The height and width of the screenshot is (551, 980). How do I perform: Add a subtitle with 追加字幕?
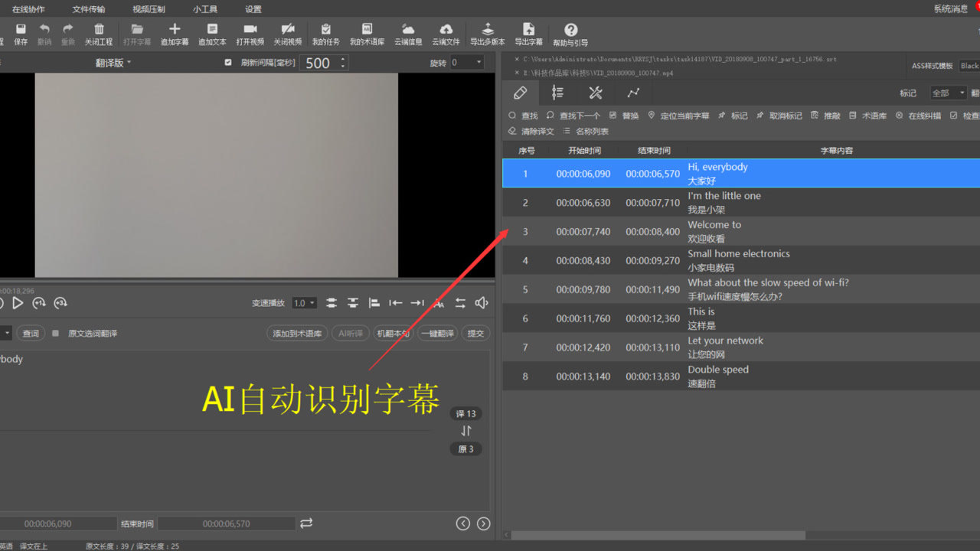click(x=175, y=34)
